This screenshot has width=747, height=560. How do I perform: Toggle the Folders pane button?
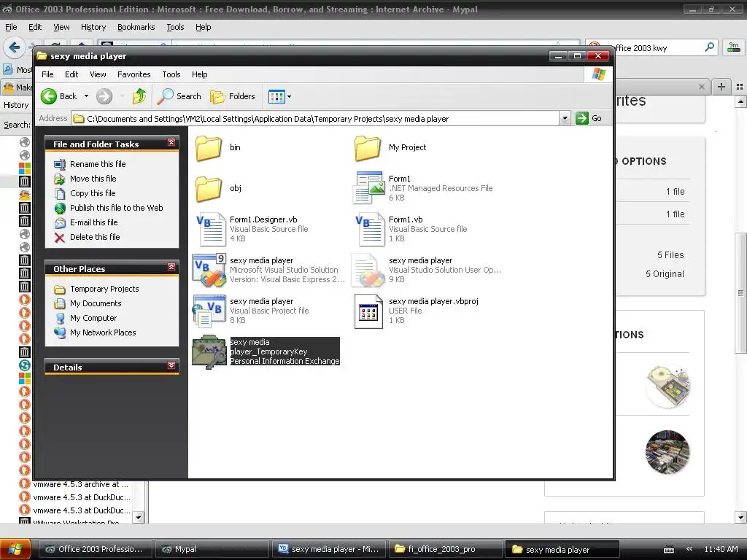(x=233, y=96)
